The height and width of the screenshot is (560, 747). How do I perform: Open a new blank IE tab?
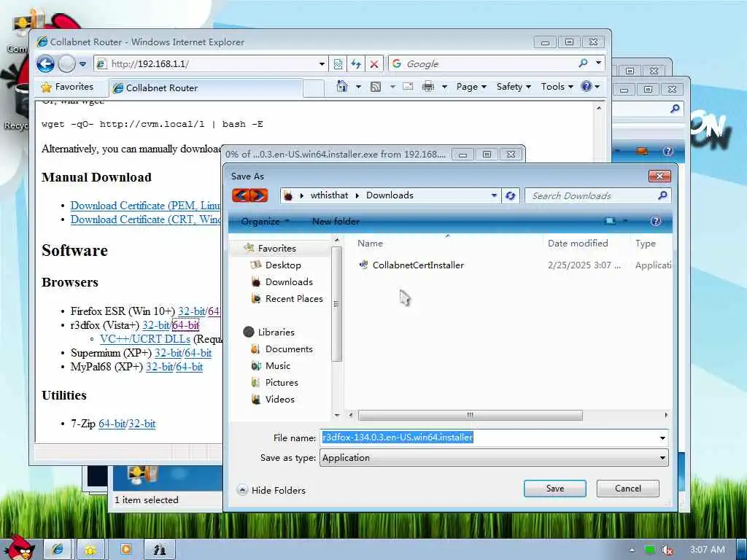[x=314, y=88]
